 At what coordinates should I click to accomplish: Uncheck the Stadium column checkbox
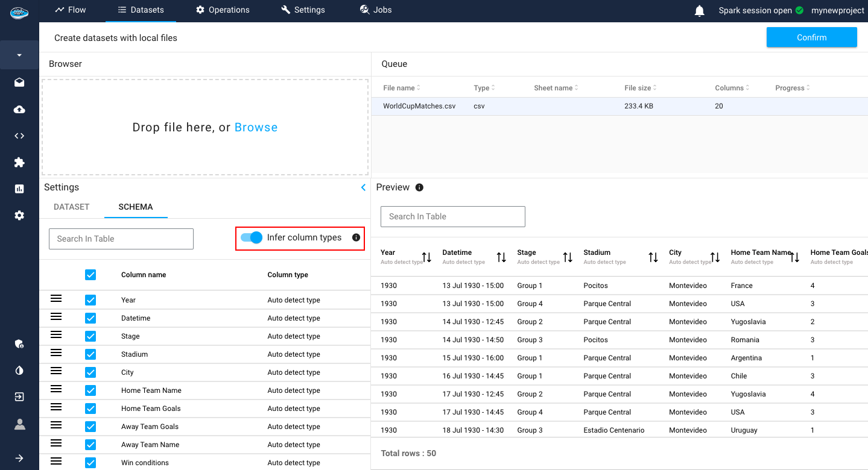point(90,354)
